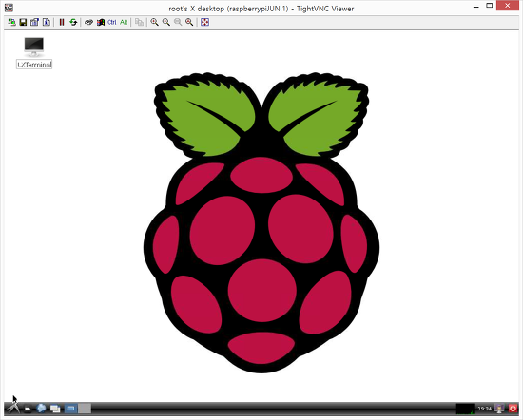
Task: Switch to the second (gray) desktop pager
Action: click(85, 409)
